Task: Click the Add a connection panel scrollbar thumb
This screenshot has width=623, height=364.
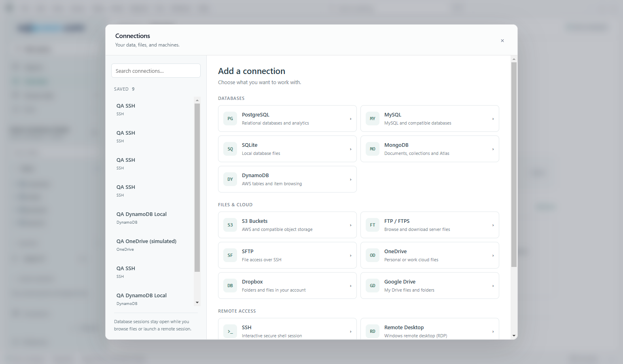Action: [514, 165]
